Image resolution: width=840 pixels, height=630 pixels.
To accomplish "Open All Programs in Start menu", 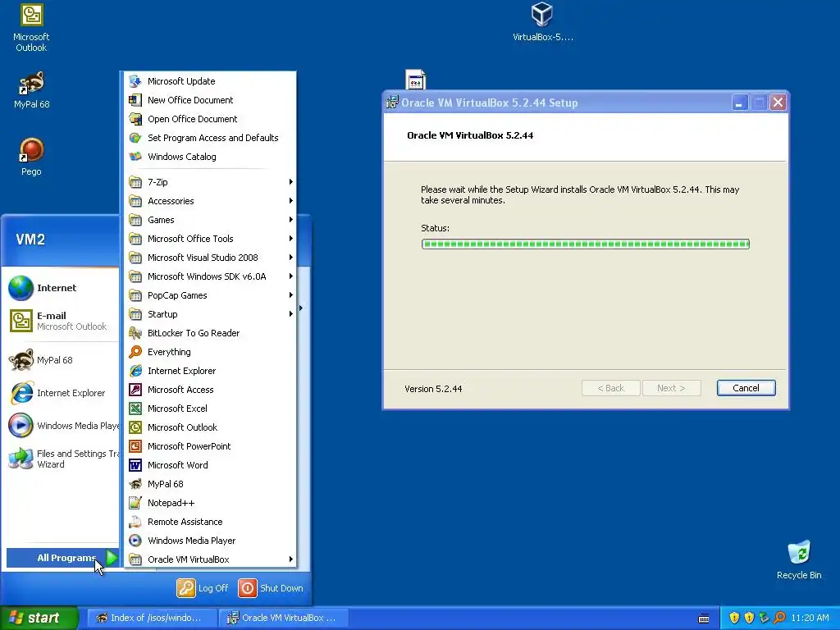I will (x=62, y=558).
